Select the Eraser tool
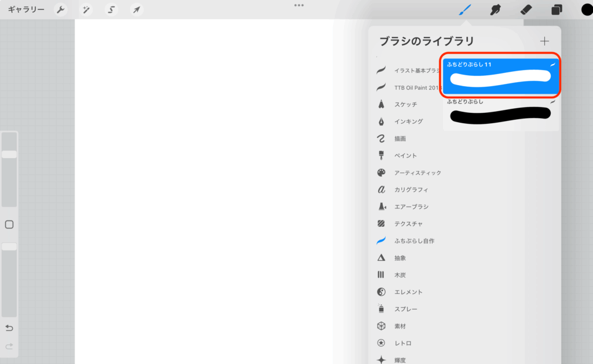Image resolution: width=593 pixels, height=364 pixels. pos(526,9)
